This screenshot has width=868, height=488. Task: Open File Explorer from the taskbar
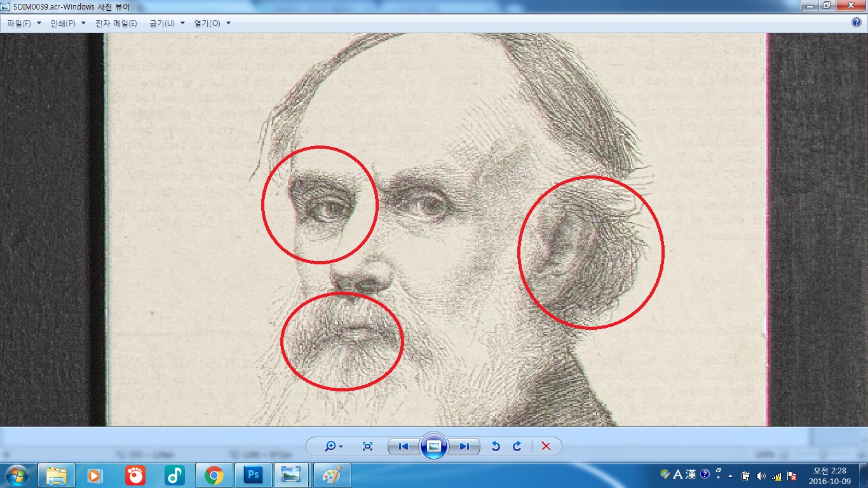pos(57,475)
